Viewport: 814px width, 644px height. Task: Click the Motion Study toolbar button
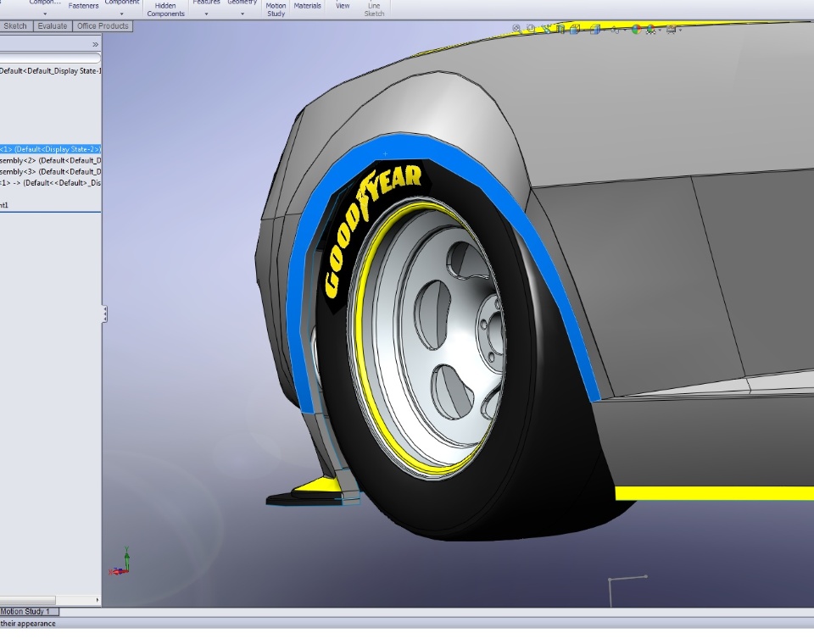point(276,9)
